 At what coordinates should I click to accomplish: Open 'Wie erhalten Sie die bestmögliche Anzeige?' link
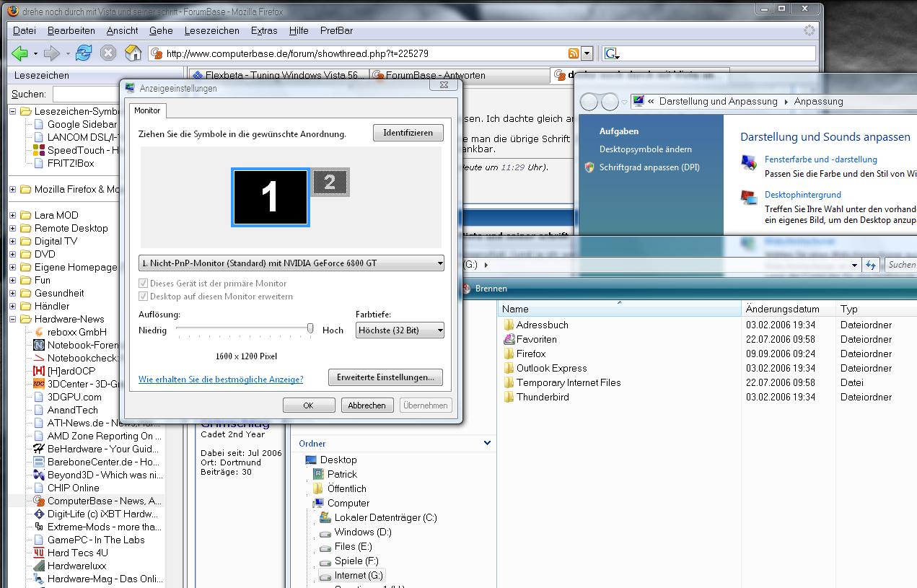221,379
